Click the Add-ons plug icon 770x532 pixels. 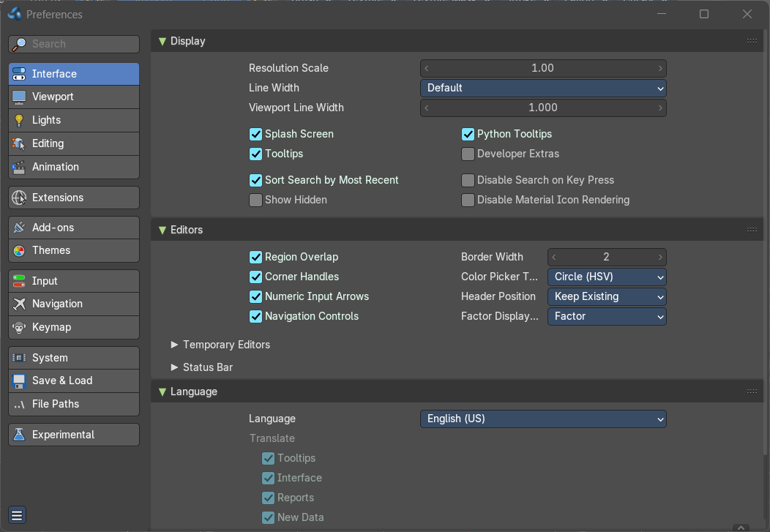(x=19, y=228)
